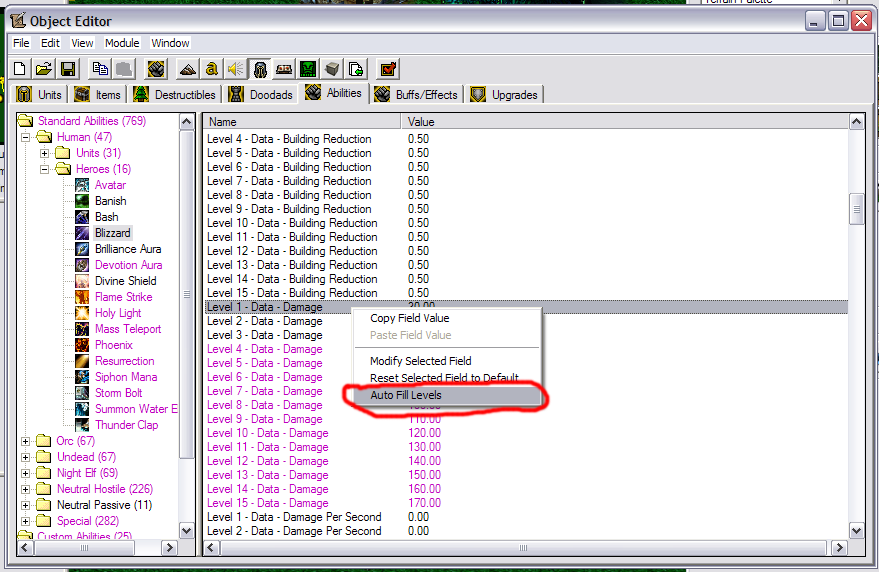Click the Brilliance Aura ability icon
This screenshot has height=572, width=879.
(82, 249)
